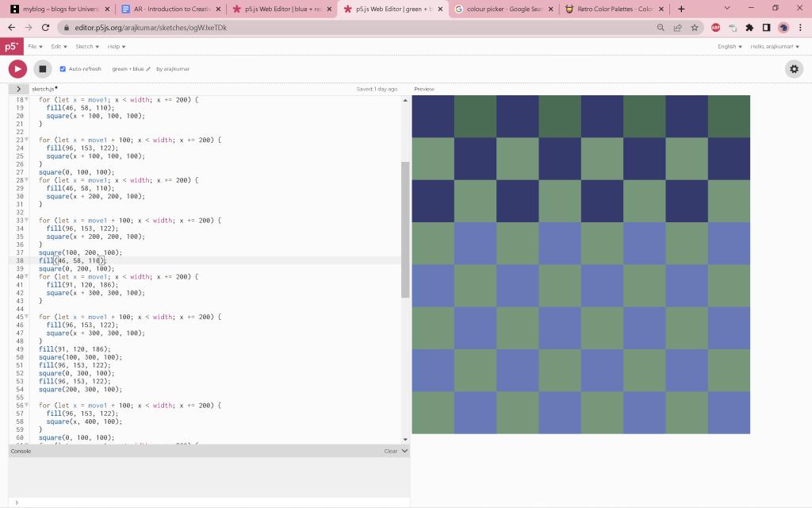Close the Retro Color Palettes tab
The height and width of the screenshot is (508, 812).
pos(661,9)
